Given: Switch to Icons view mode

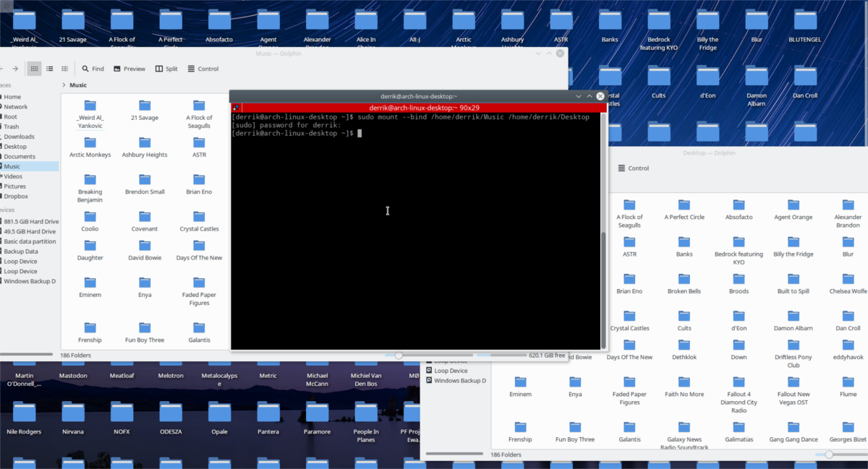Looking at the screenshot, I should [x=34, y=69].
